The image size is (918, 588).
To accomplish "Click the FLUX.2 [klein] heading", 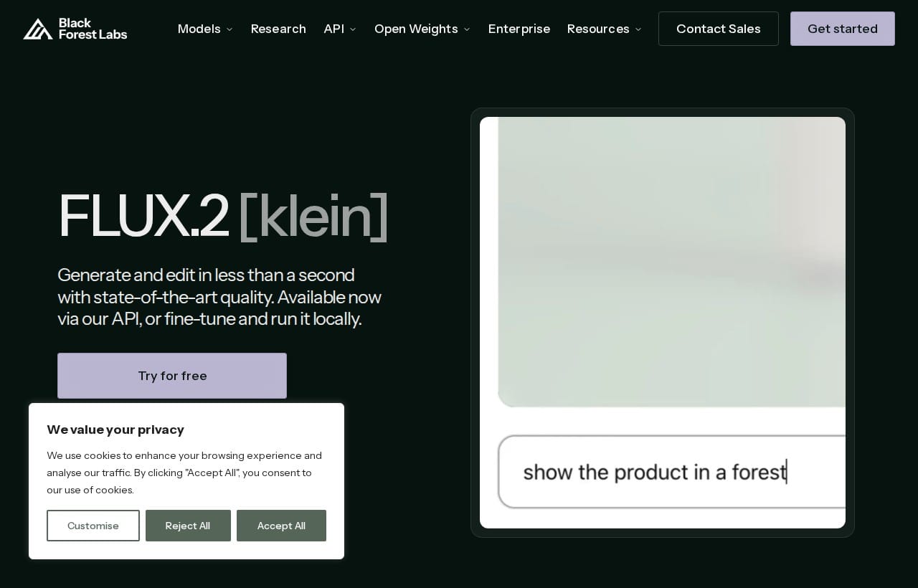I will tap(223, 215).
